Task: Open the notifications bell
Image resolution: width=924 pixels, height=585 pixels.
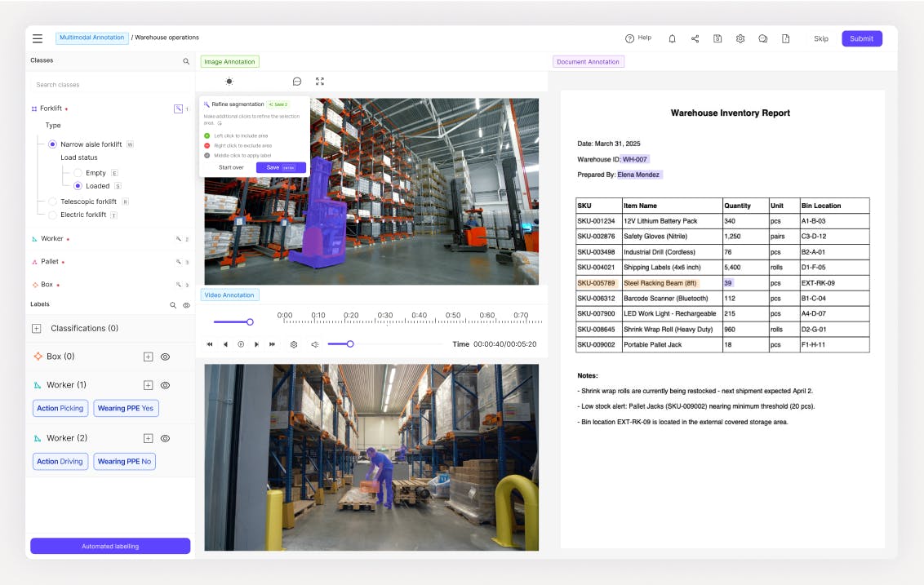Action: 672,38
